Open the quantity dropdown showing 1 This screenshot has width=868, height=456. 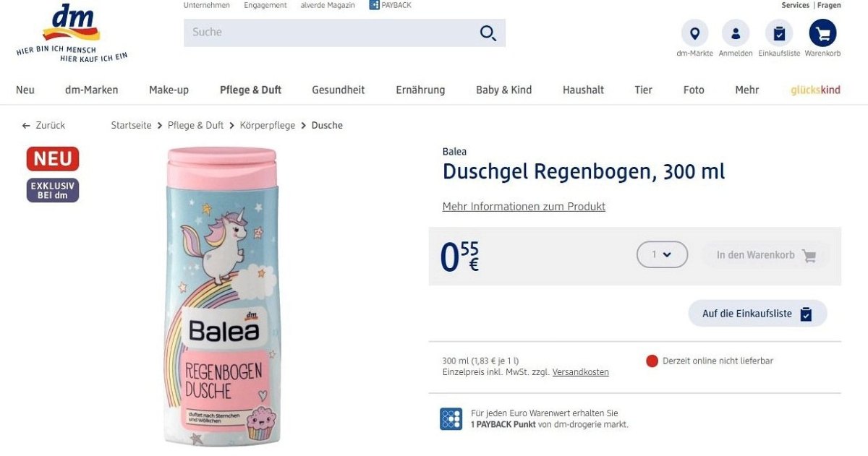click(662, 254)
